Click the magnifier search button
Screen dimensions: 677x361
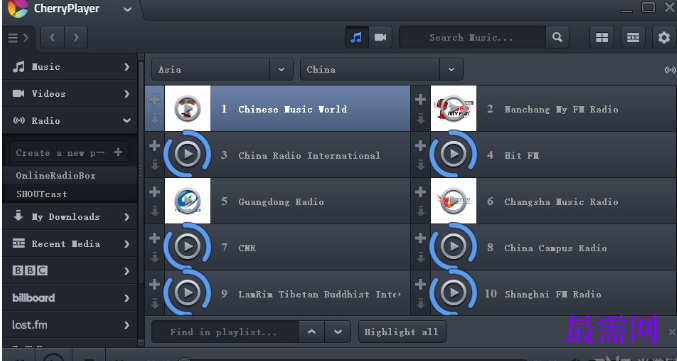(x=557, y=38)
